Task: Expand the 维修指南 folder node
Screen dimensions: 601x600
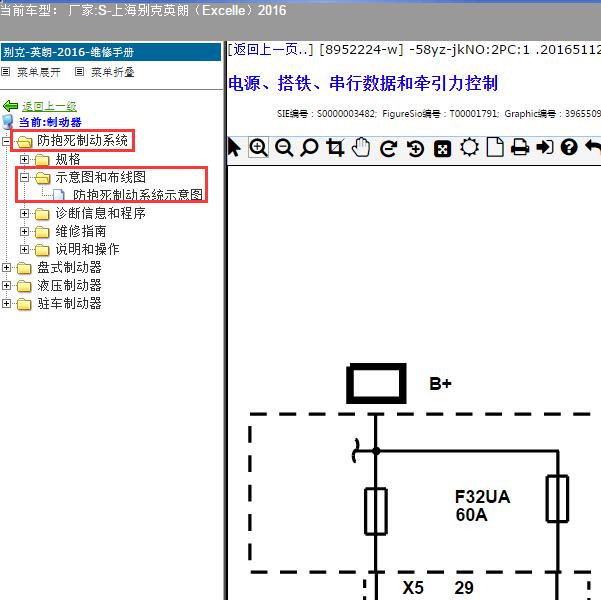Action: tap(25, 231)
